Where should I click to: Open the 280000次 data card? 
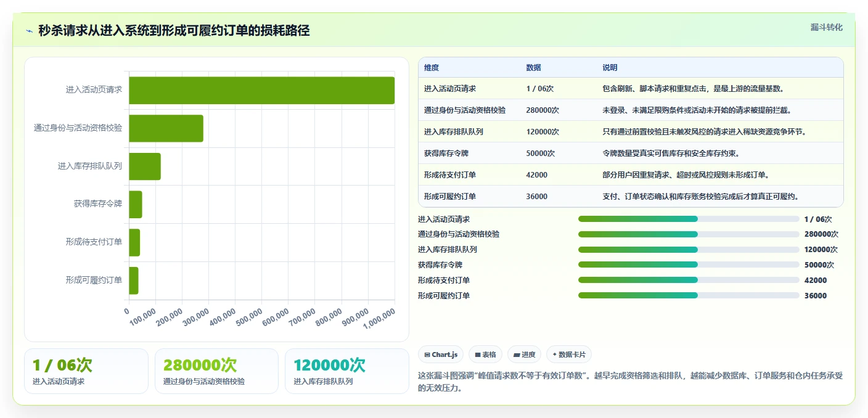217,371
